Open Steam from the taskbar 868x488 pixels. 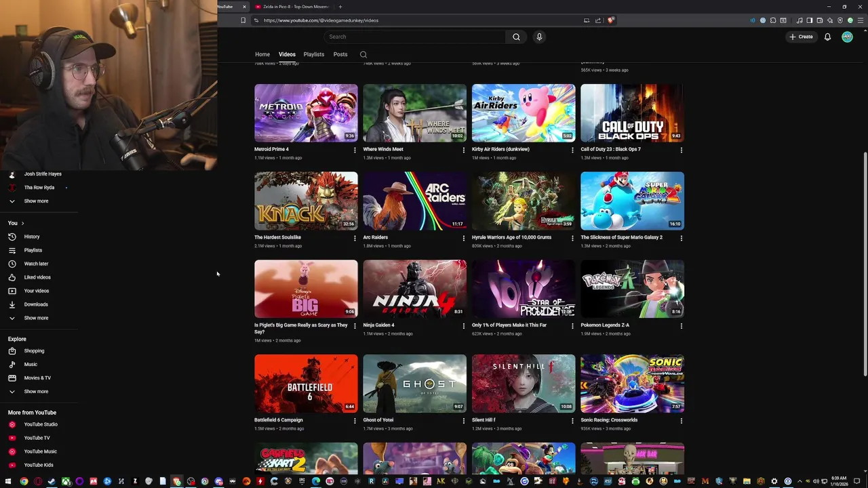(x=52, y=481)
